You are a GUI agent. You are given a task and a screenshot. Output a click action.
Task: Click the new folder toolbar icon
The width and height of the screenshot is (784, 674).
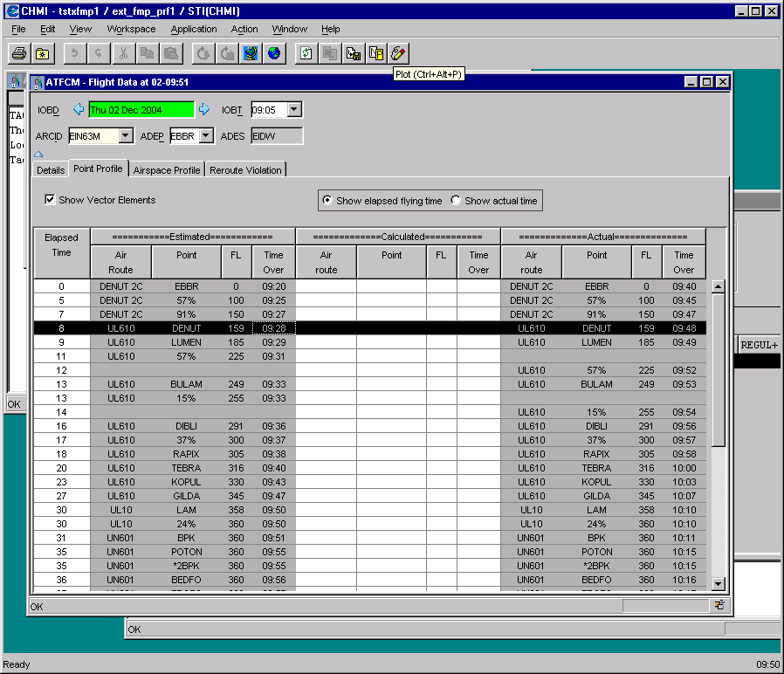click(x=42, y=53)
